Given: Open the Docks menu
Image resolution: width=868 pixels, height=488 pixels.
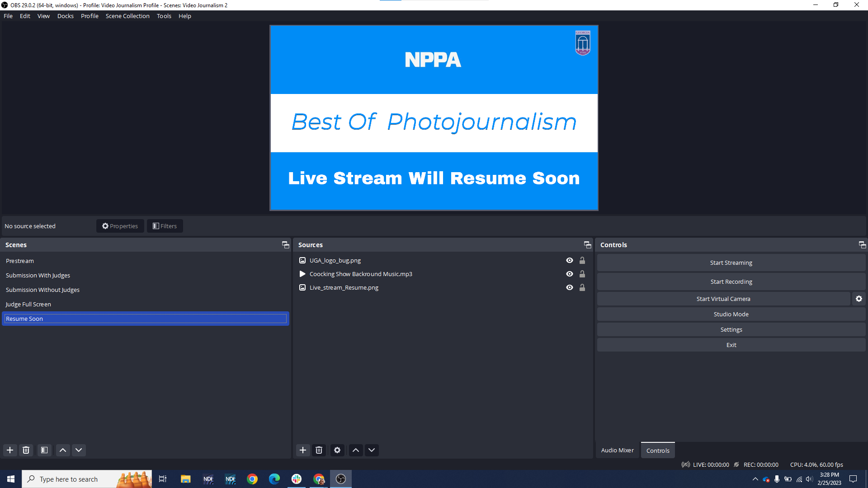Looking at the screenshot, I should [x=66, y=16].
